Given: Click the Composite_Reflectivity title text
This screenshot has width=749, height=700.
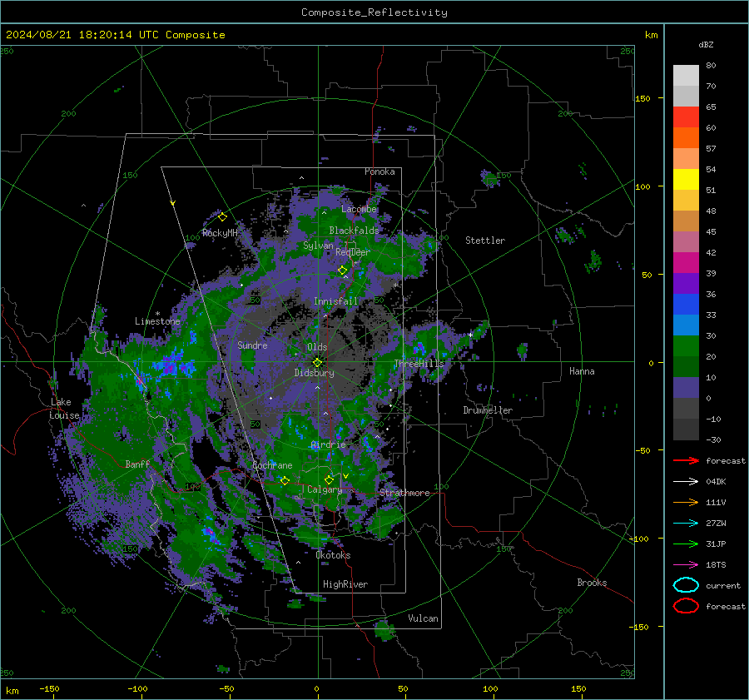Looking at the screenshot, I should [374, 12].
